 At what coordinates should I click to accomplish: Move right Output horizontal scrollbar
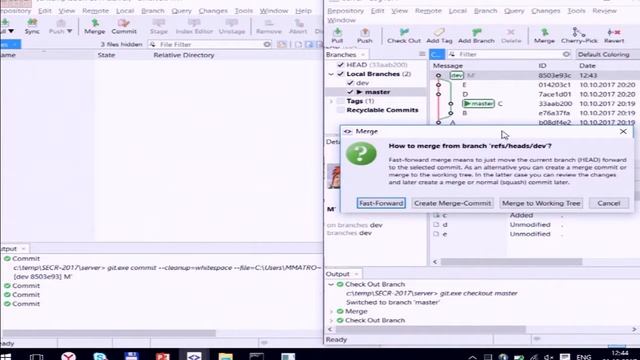point(430,329)
